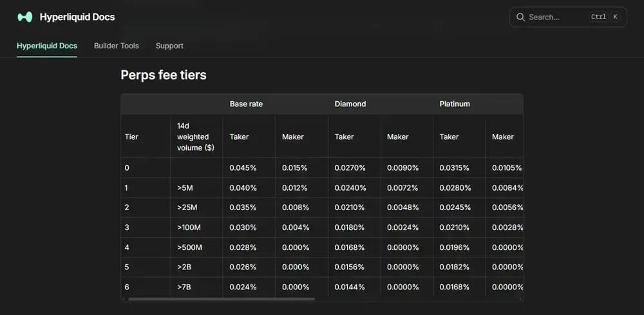Click the Perps fee tiers heading
Image resolution: width=644 pixels, height=315 pixels.
(164, 75)
